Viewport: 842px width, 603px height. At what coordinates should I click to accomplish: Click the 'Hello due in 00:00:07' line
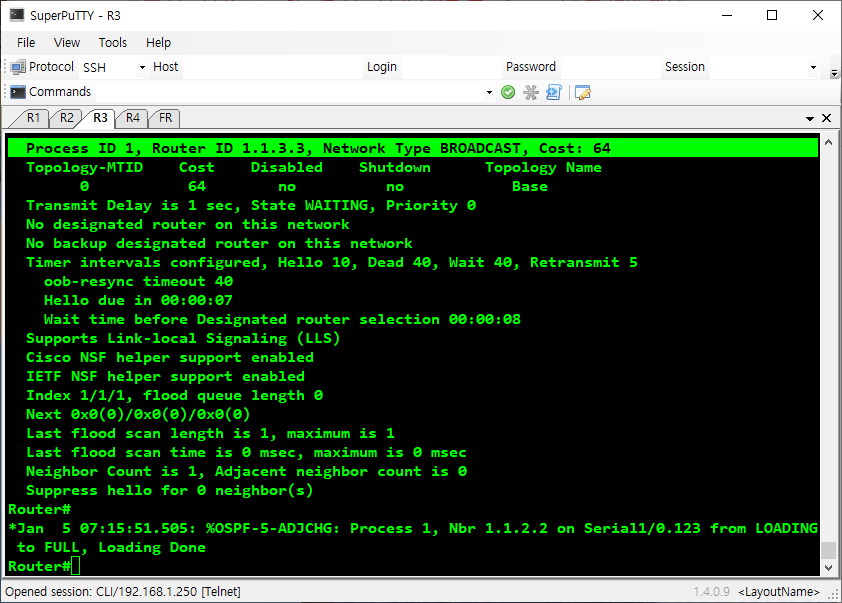tap(138, 300)
